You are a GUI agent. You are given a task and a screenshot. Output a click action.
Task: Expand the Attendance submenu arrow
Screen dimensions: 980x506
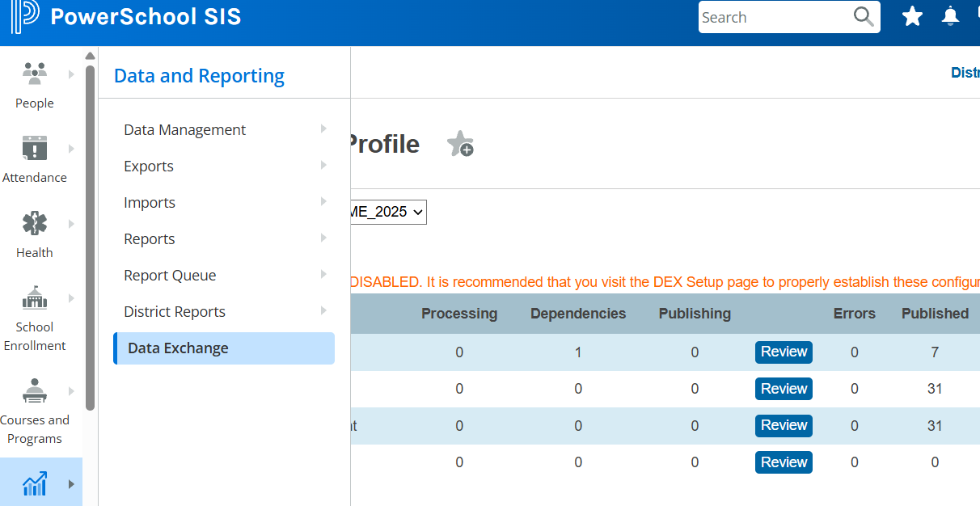point(70,149)
